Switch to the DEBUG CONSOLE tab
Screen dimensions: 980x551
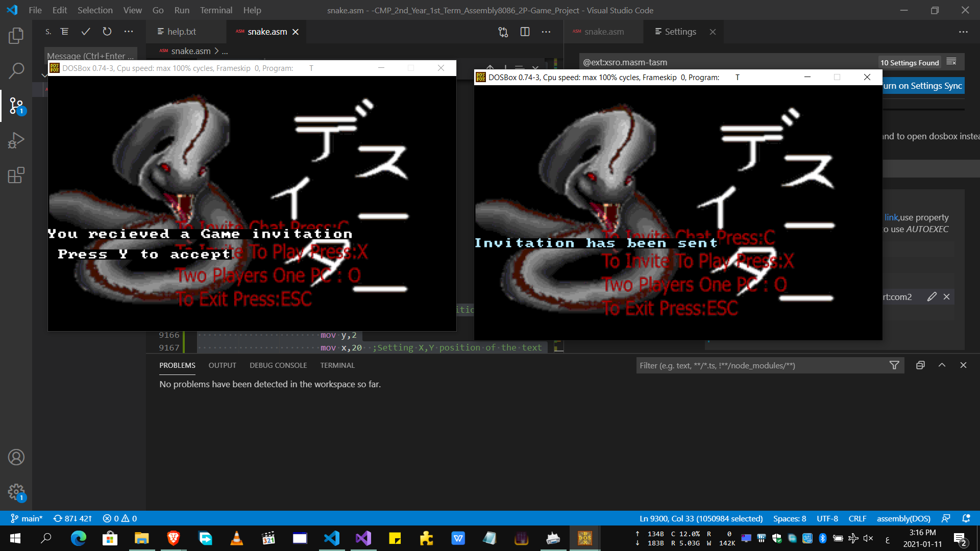point(278,365)
